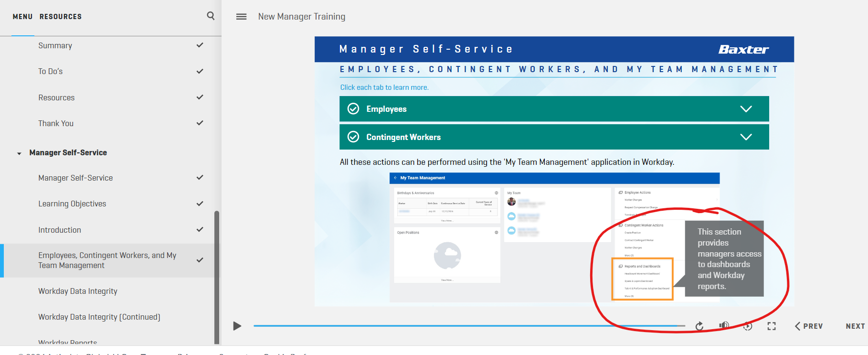Go to next slide with NEXT
This screenshot has width=868, height=355.
click(855, 326)
